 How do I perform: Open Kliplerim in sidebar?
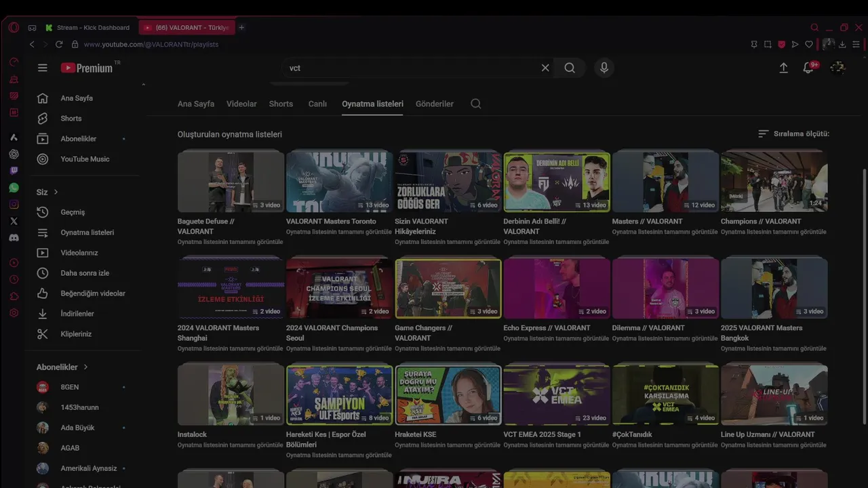coord(86,334)
